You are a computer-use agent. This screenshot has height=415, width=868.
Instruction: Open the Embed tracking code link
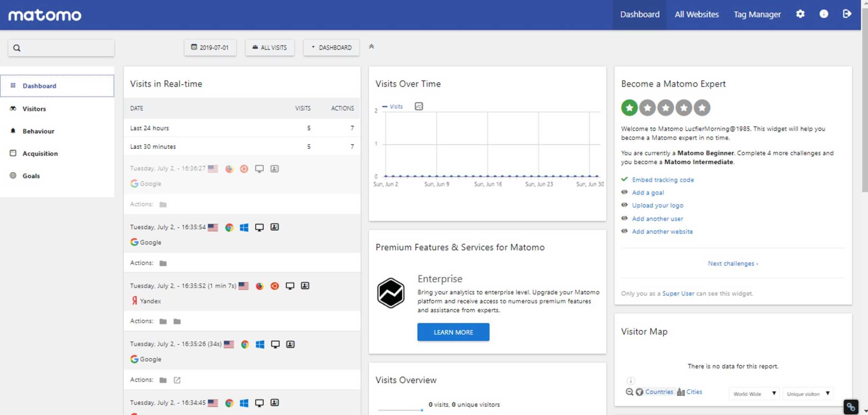663,180
